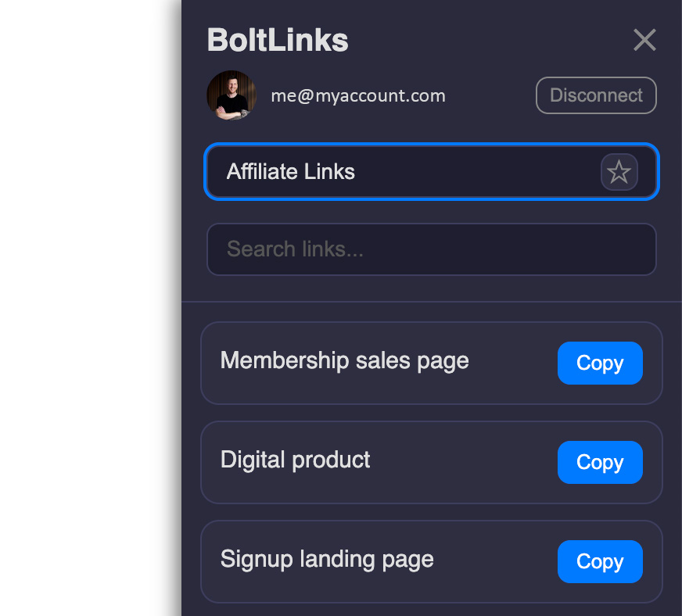682x616 pixels.
Task: Click empty space in the Membership sales page card
Action: click(513, 363)
